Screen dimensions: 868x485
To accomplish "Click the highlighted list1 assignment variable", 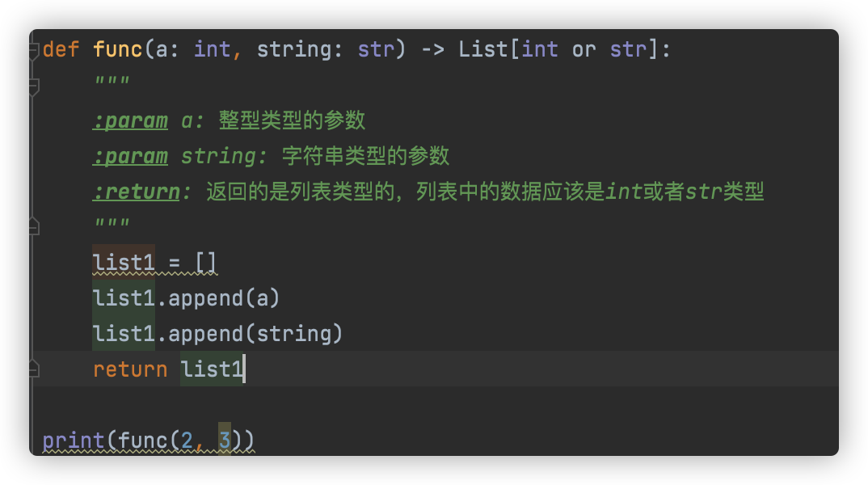I will [x=124, y=263].
